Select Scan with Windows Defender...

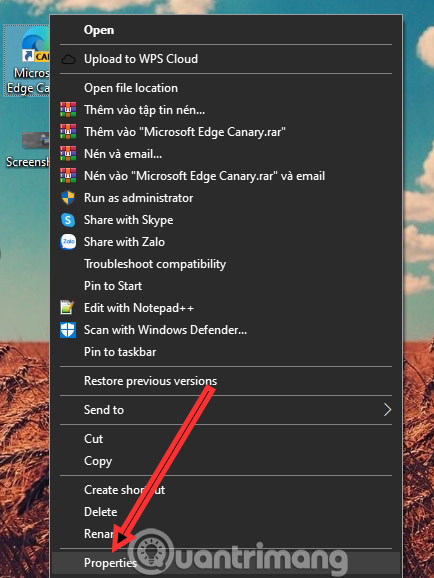(x=226, y=330)
